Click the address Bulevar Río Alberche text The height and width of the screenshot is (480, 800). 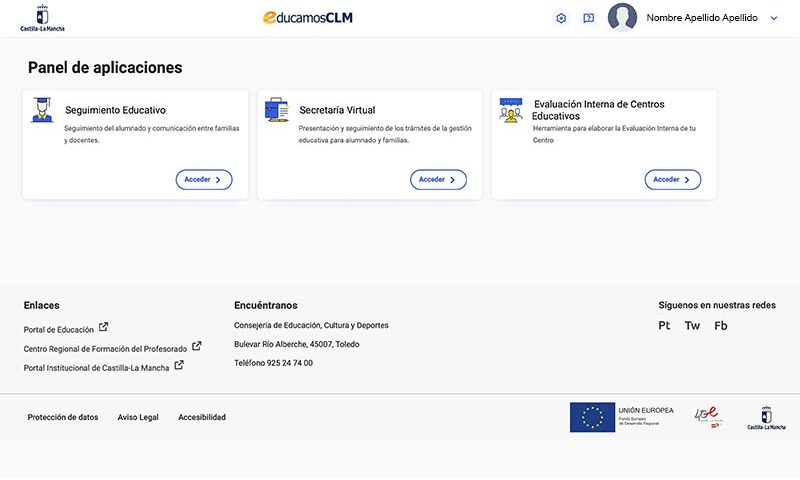coord(296,344)
